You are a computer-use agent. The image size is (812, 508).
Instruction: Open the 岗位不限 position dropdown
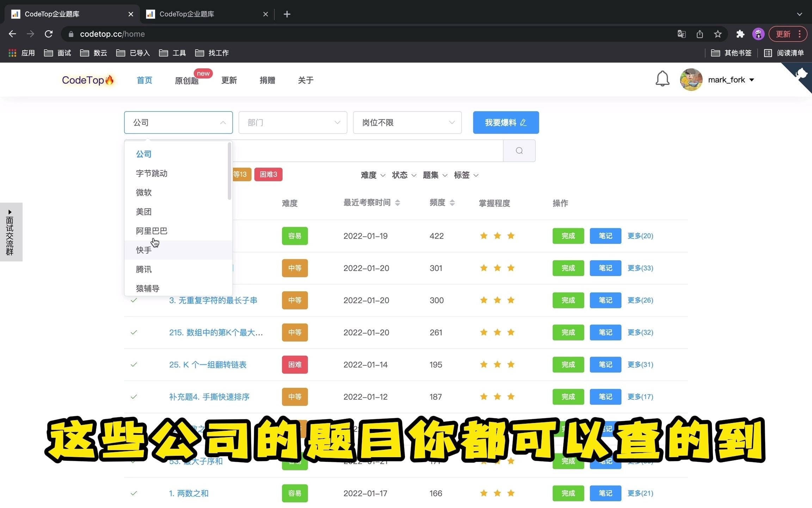pyautogui.click(x=407, y=122)
